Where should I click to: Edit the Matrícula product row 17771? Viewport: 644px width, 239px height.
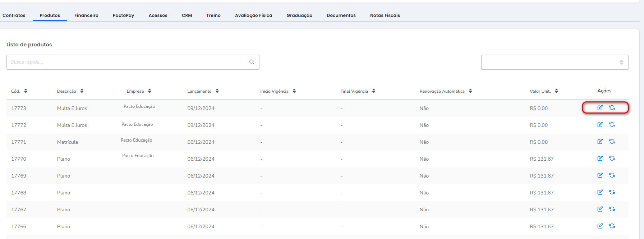(x=600, y=142)
